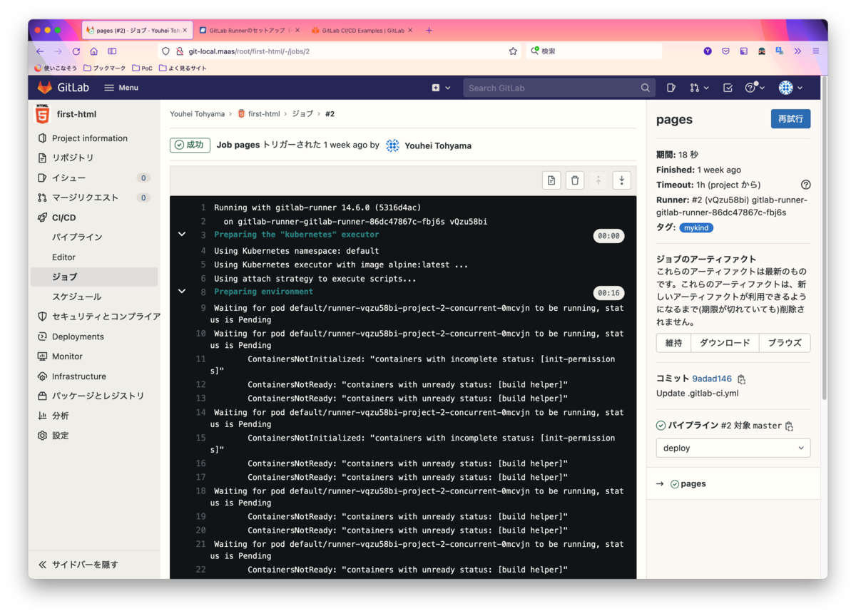856x616 pixels.
Task: Bookmark this page with star icon
Action: (x=513, y=51)
